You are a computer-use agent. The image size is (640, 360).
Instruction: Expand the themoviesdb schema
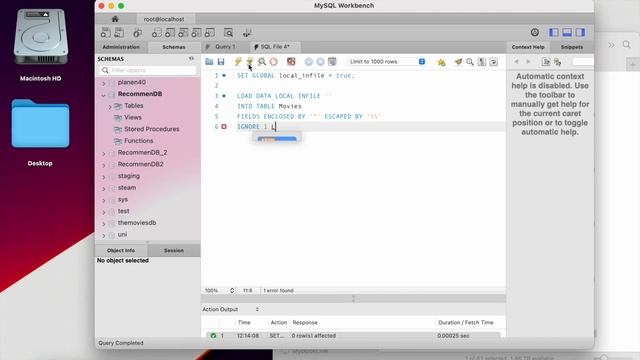104,224
